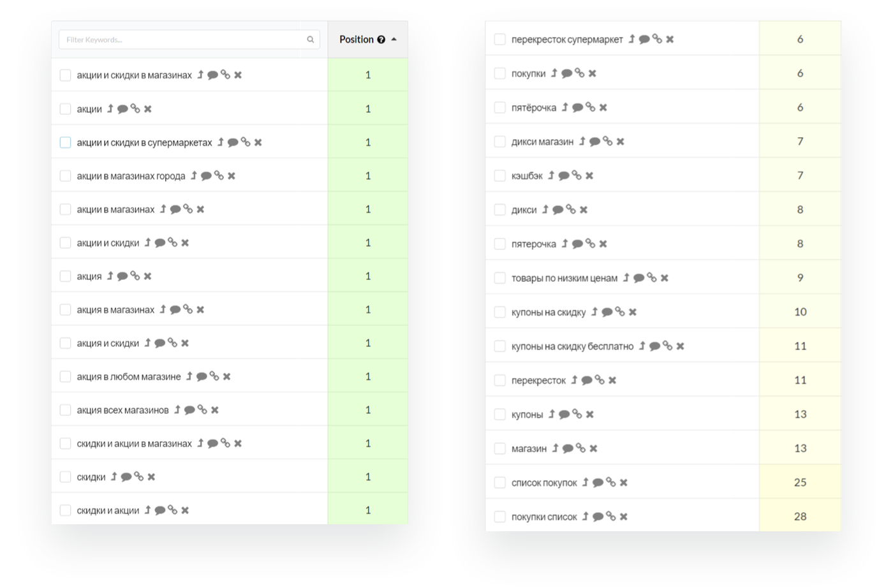893x588 pixels.
Task: Click the arrow icon beside 'покупки'
Action: 554,73
